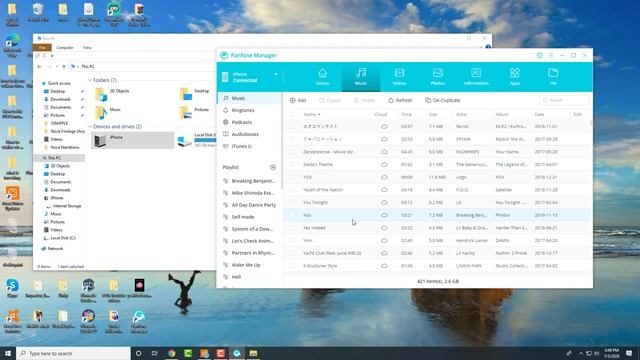Focus the taskbar search box
This screenshot has height=360, width=640.
point(73,353)
